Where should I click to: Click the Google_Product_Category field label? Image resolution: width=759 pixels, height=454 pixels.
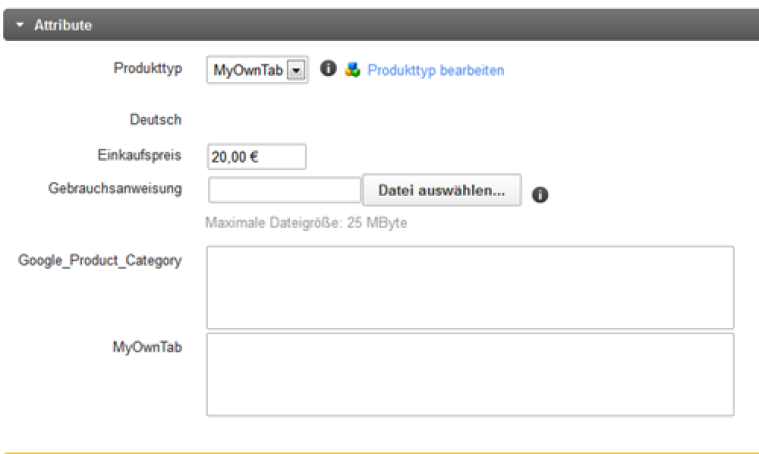[x=100, y=261]
